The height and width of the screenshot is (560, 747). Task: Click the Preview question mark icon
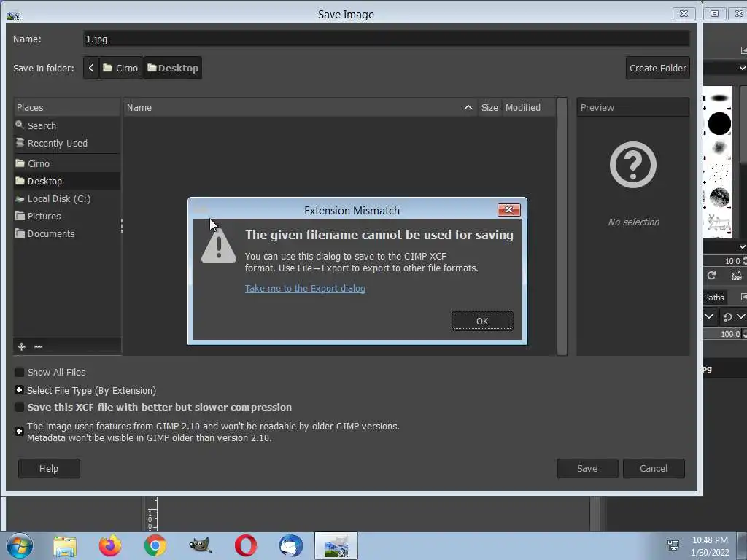[633, 165]
